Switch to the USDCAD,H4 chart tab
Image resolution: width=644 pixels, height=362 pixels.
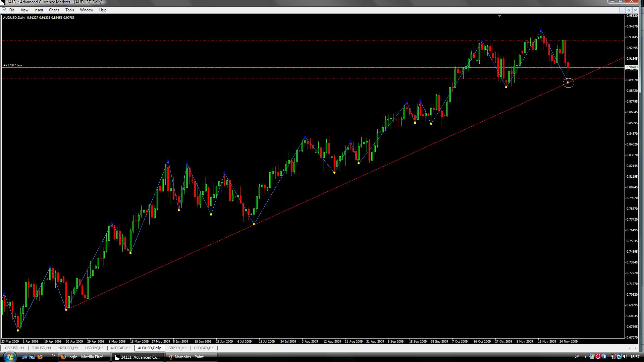pos(204,348)
